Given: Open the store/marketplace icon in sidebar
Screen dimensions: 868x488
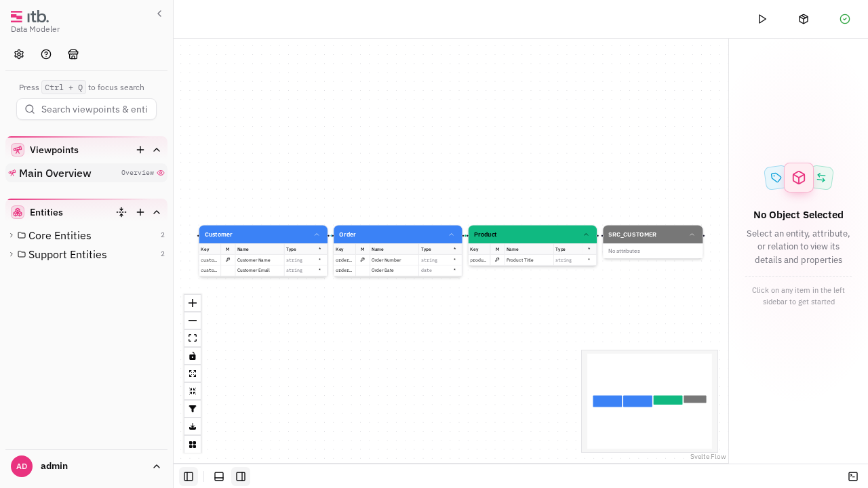Looking at the screenshot, I should (x=73, y=54).
